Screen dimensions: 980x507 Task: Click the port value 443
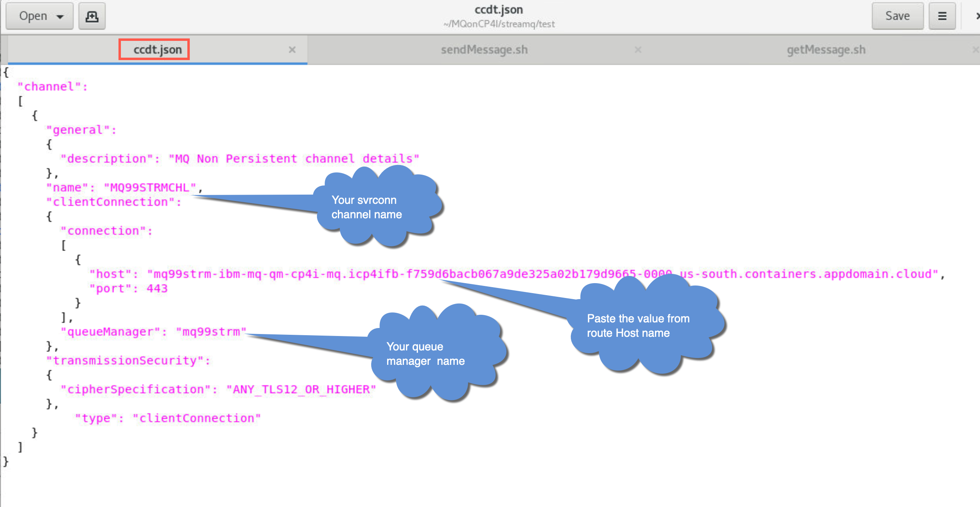click(x=157, y=288)
